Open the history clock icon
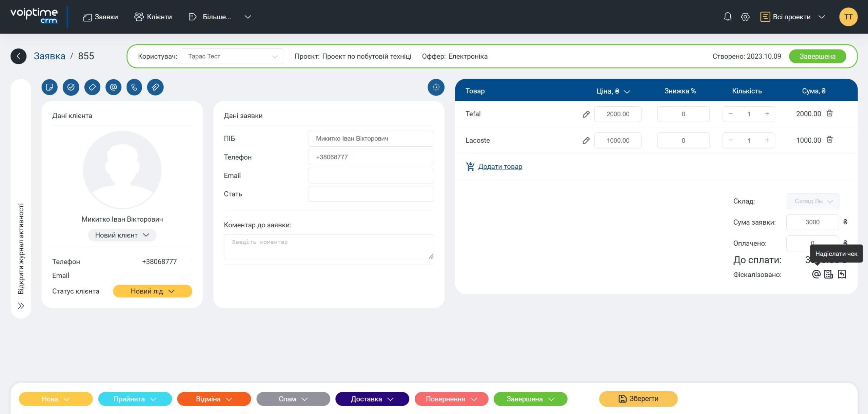This screenshot has height=414, width=868. point(436,87)
